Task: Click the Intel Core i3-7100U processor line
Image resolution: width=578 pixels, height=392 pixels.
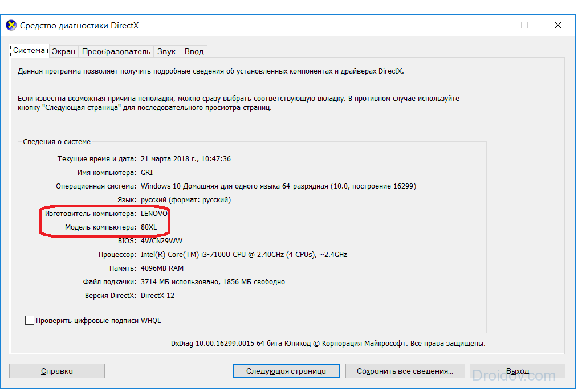Action: (243, 255)
